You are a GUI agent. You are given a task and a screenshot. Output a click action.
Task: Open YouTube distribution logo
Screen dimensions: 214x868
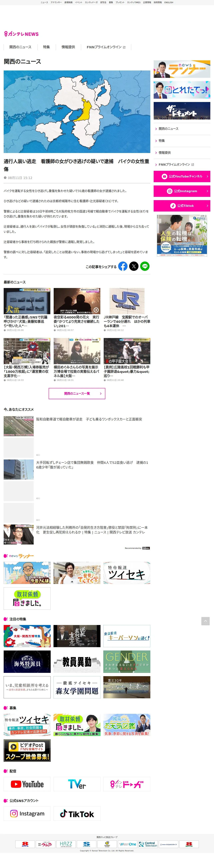pyautogui.click(x=27, y=784)
